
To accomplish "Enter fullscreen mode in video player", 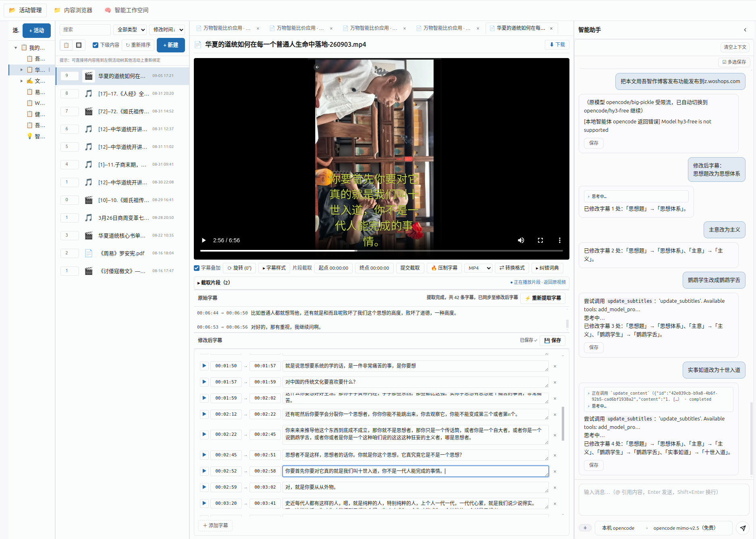I will (540, 240).
